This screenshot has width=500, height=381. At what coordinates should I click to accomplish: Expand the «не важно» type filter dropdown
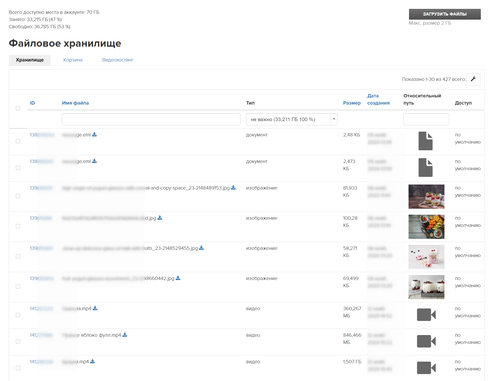[x=292, y=119]
